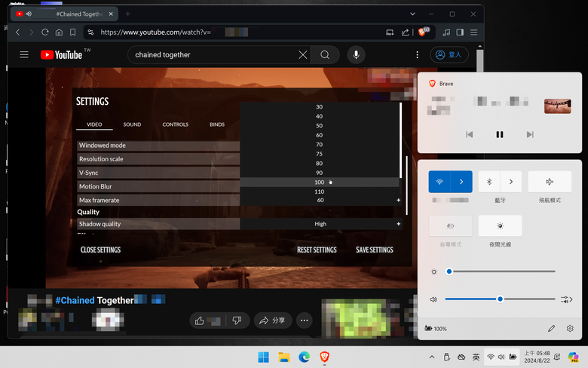Clear the YouTube search text
588x368 pixels.
tap(302, 55)
